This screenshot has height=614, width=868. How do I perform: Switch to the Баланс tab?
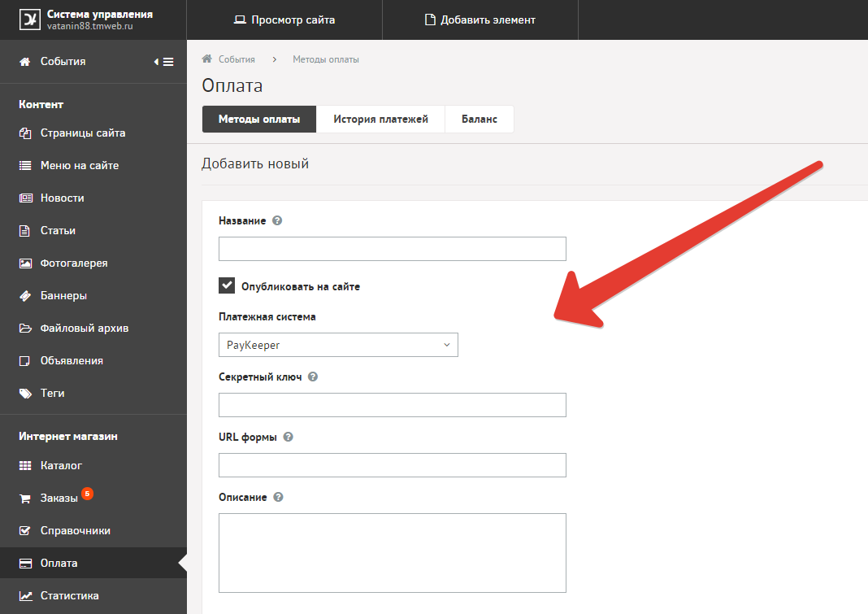[480, 119]
